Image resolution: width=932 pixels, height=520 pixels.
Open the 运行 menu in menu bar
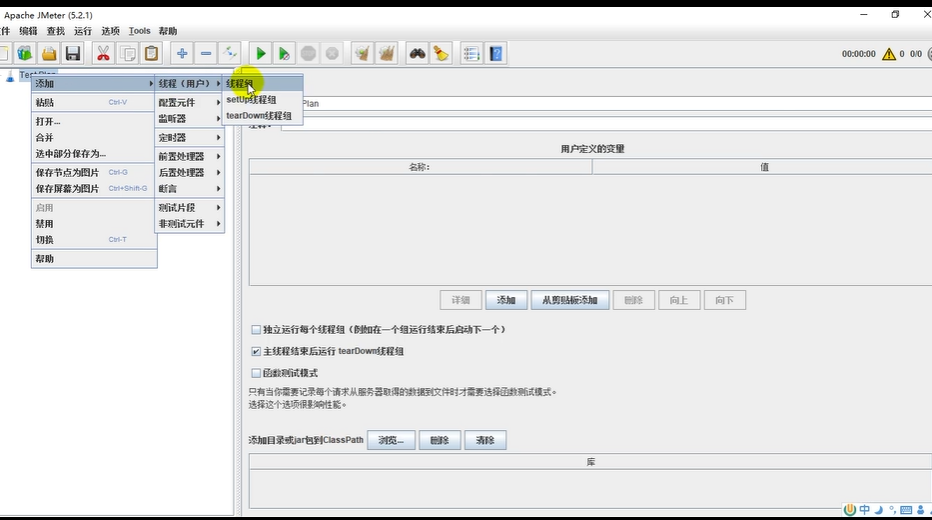click(x=83, y=31)
